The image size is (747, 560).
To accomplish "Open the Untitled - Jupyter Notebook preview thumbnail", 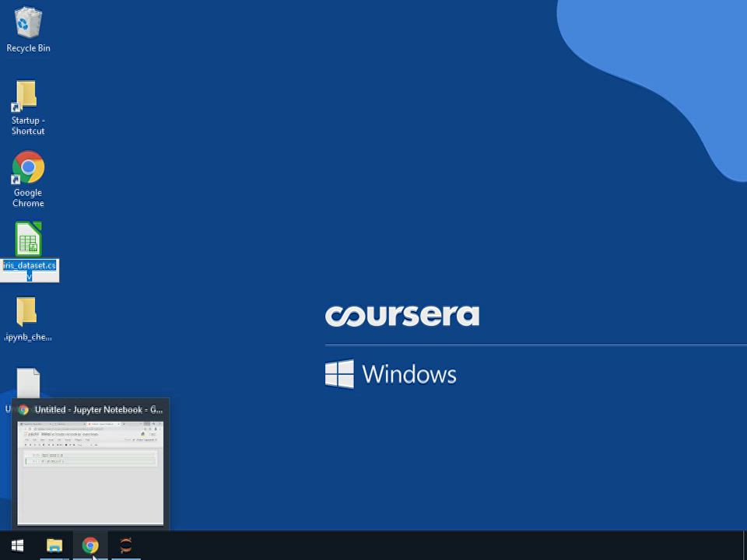I will (90, 473).
